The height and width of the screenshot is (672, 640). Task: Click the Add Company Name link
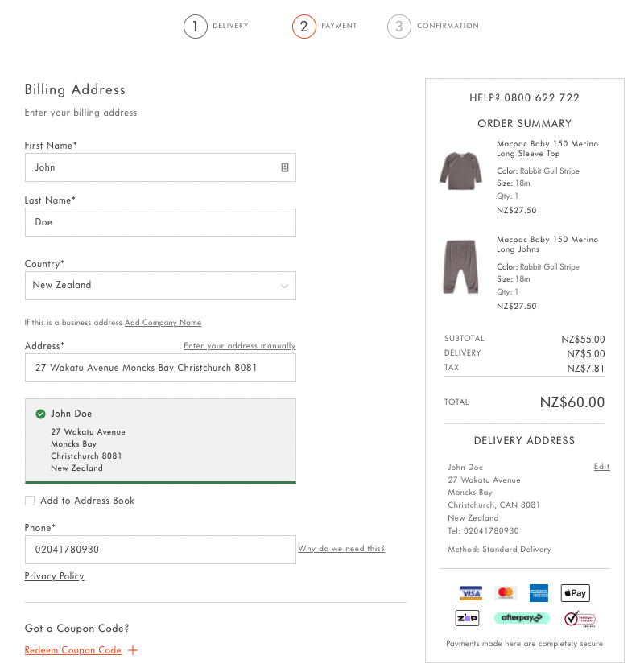click(x=163, y=323)
